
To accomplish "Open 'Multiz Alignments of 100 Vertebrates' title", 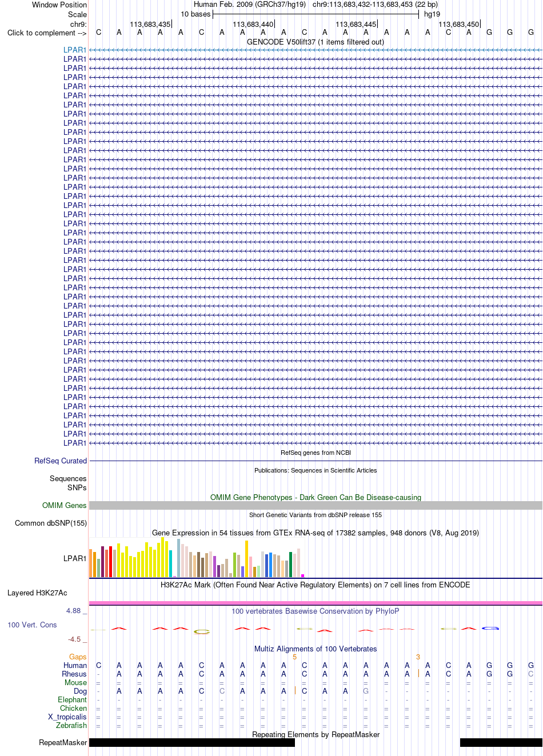I will pyautogui.click(x=316, y=649).
